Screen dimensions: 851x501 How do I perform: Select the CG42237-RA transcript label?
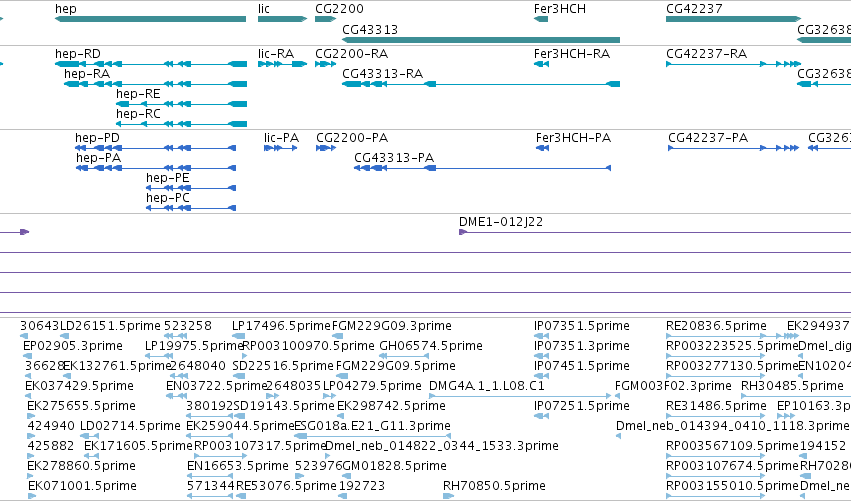tap(707, 54)
